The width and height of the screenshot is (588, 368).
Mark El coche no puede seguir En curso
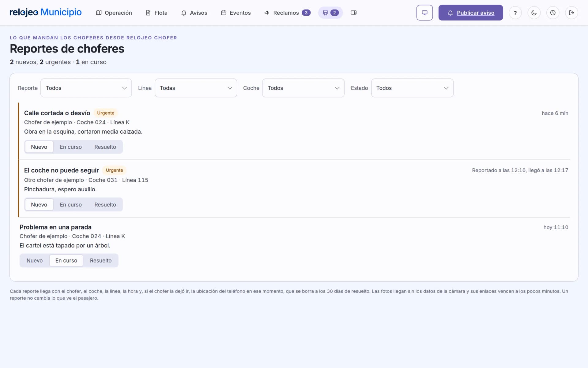71,205
